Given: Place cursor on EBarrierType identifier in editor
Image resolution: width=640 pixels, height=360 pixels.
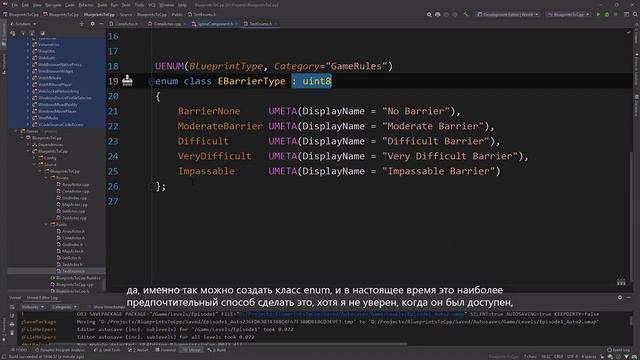Looking at the screenshot, I should (x=251, y=81).
